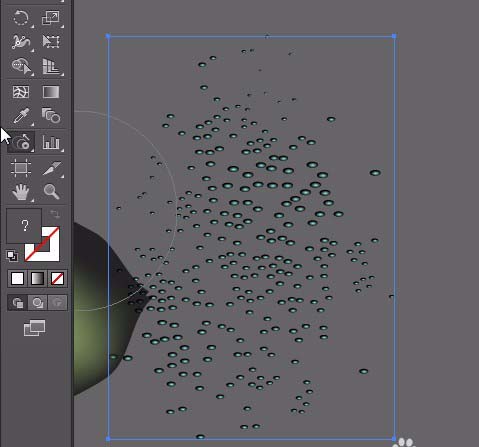479x447 pixels.
Task: Select the Perspective Grid tool
Action: [x=51, y=66]
